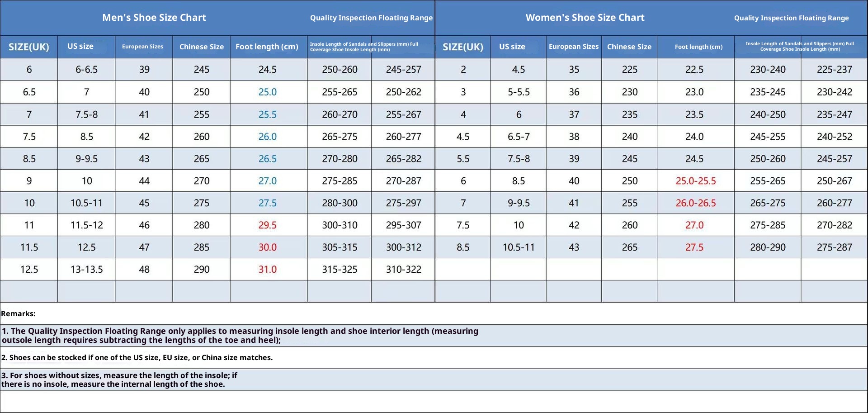Image resolution: width=868 pixels, height=413 pixels.
Task: Click the men's Foot length (cm) header
Action: pyautogui.click(x=267, y=47)
